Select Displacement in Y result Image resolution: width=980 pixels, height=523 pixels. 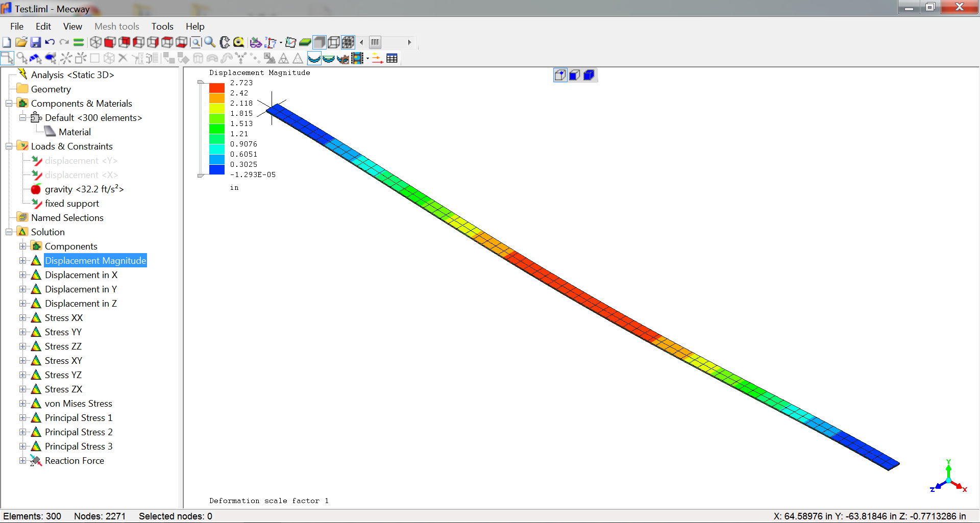pyautogui.click(x=81, y=289)
